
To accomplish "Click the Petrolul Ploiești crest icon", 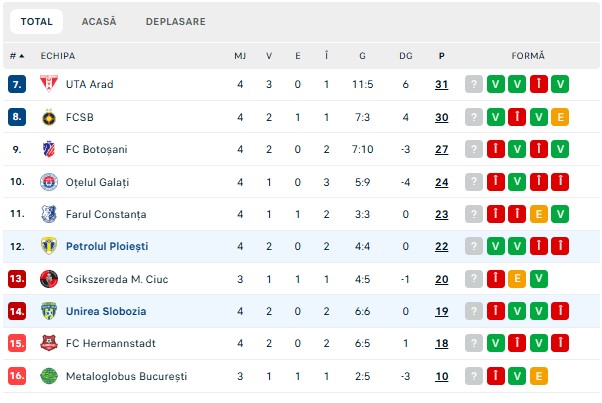I will point(48,246).
